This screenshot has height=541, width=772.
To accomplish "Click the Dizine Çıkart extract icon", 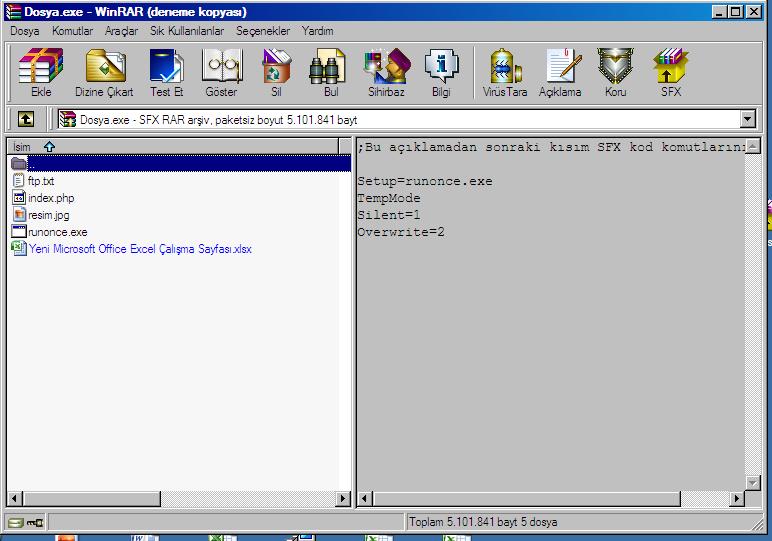I will click(104, 72).
